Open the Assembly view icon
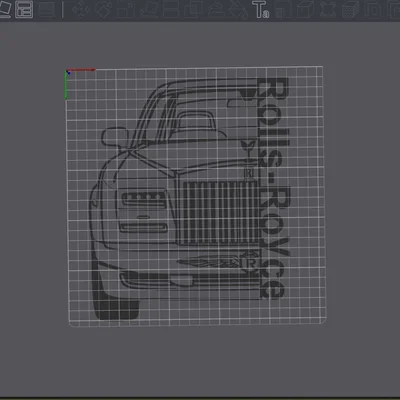Viewport: 400px width, 400px height. 327,9
